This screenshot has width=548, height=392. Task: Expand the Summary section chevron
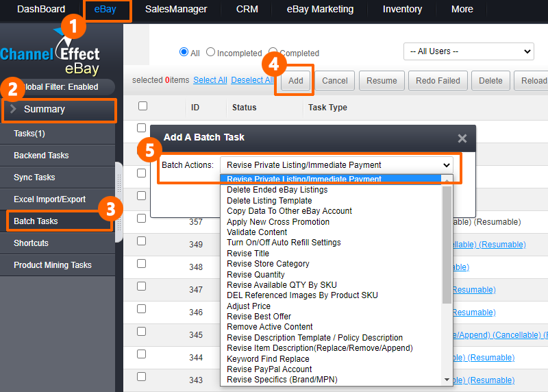point(13,109)
